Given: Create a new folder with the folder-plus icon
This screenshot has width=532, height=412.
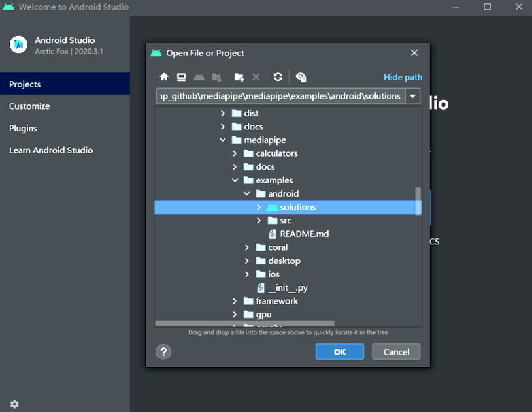Looking at the screenshot, I should click(x=239, y=77).
